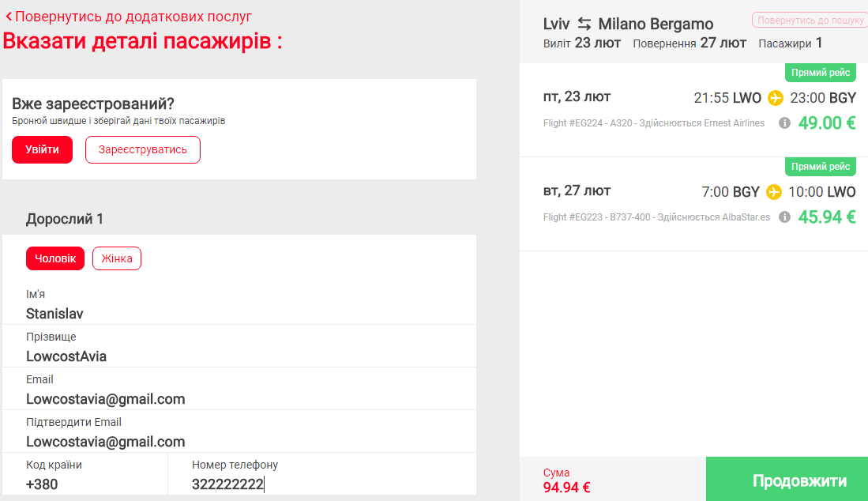The height and width of the screenshot is (501, 868).
Task: Click the round-trip swap arrows icon
Action: click(x=584, y=24)
